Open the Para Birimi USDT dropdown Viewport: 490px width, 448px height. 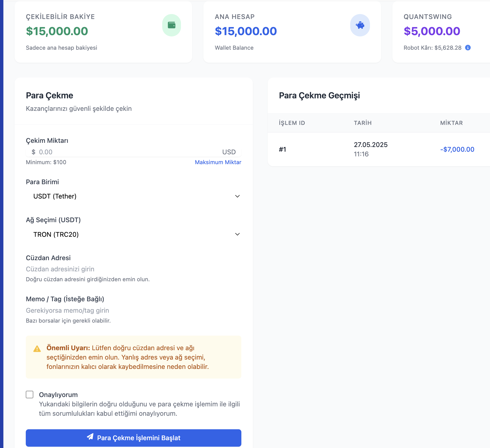(x=134, y=196)
